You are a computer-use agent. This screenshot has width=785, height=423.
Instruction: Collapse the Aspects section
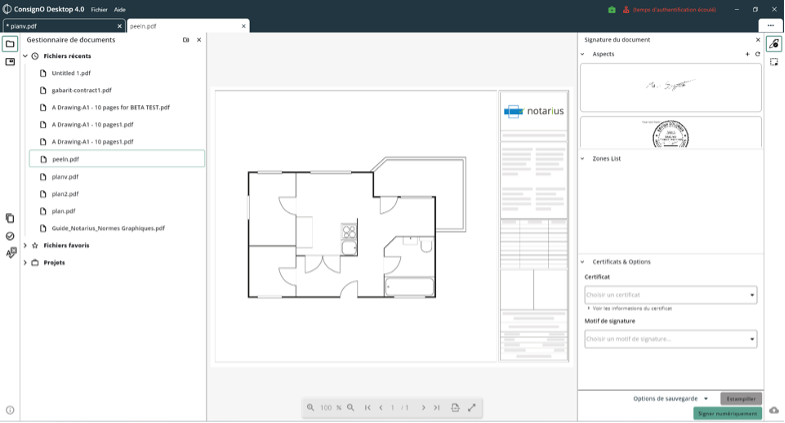[582, 54]
